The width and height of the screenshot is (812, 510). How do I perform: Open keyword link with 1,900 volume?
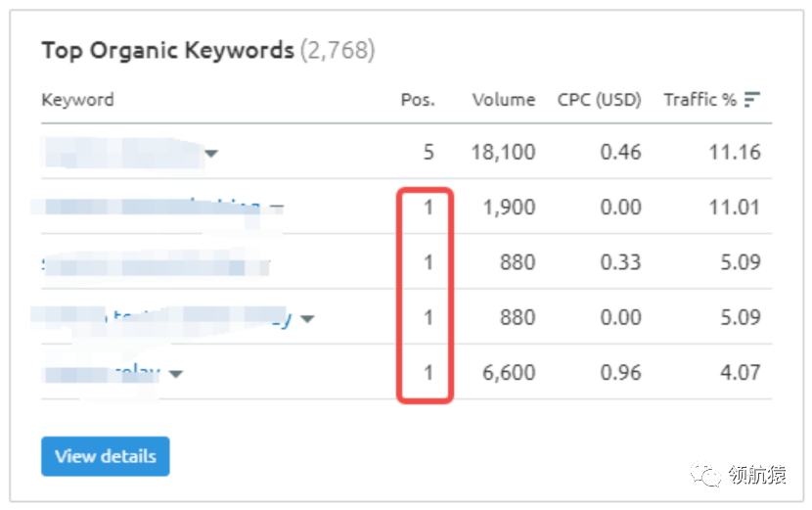[x=147, y=208]
